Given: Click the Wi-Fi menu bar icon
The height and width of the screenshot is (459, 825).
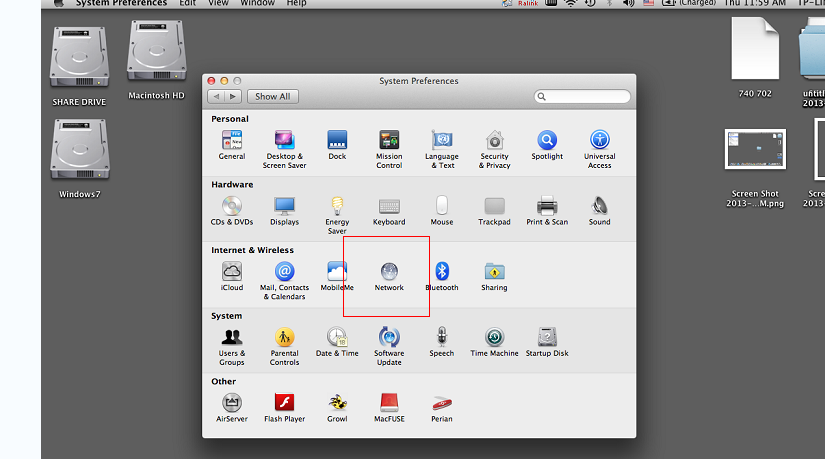Looking at the screenshot, I should coord(571,3).
